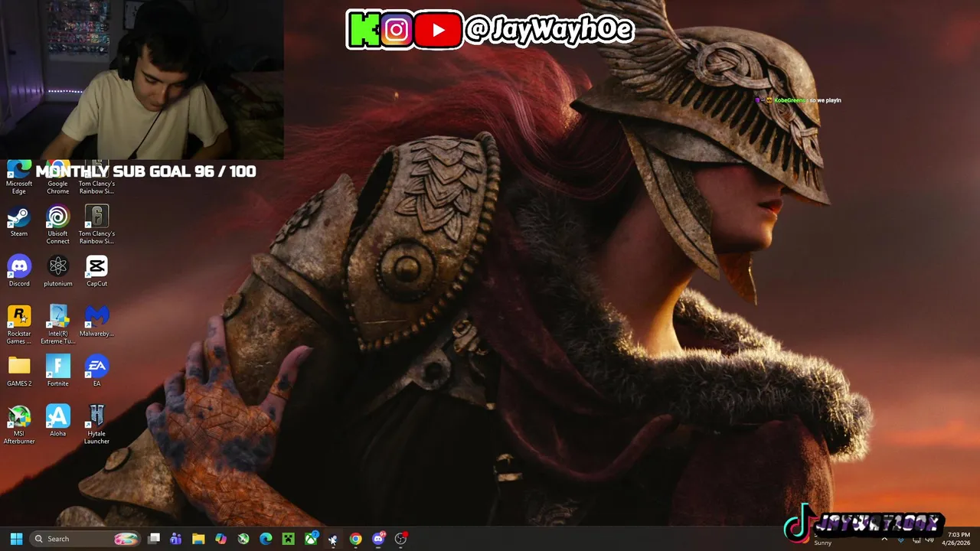Select the plutonium desktop icon
This screenshot has height=551, width=980.
pyautogui.click(x=57, y=272)
